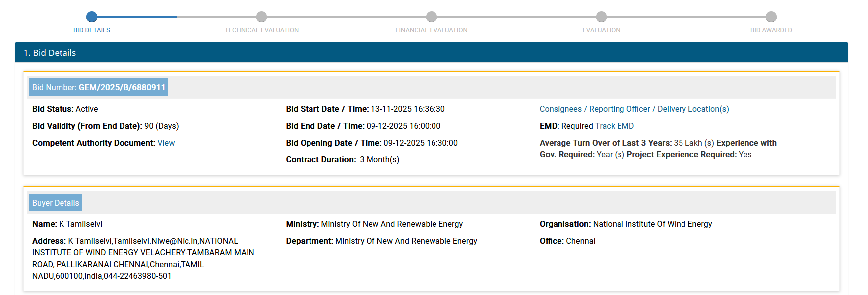The image size is (868, 295).
Task: Click the blue Bid Details step circle
Action: (92, 17)
